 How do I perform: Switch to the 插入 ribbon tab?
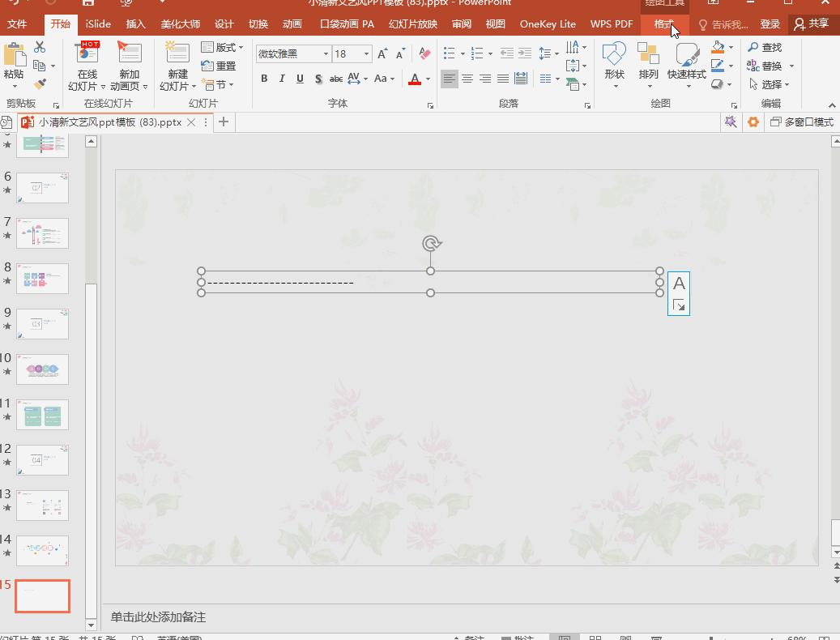(135, 24)
